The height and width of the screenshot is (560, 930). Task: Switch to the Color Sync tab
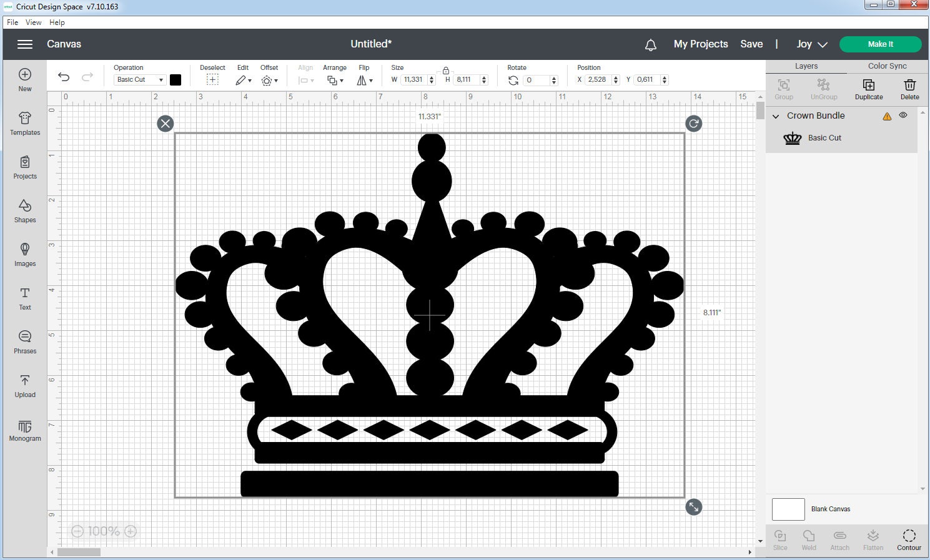point(886,66)
